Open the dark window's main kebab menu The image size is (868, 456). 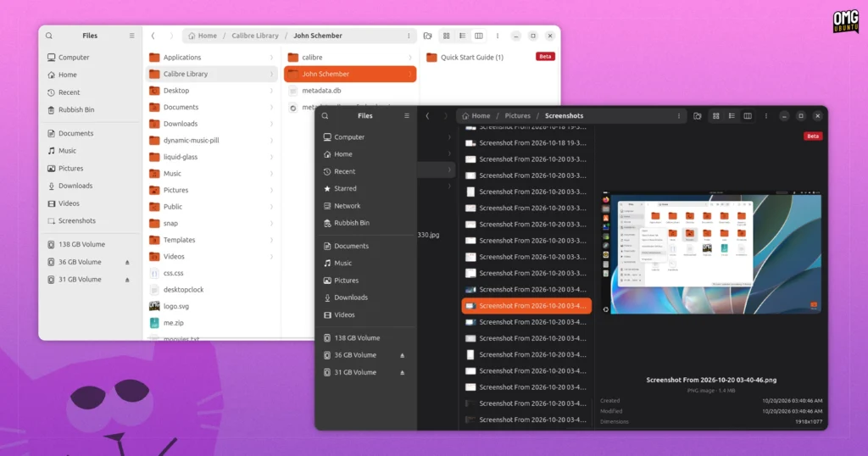766,115
